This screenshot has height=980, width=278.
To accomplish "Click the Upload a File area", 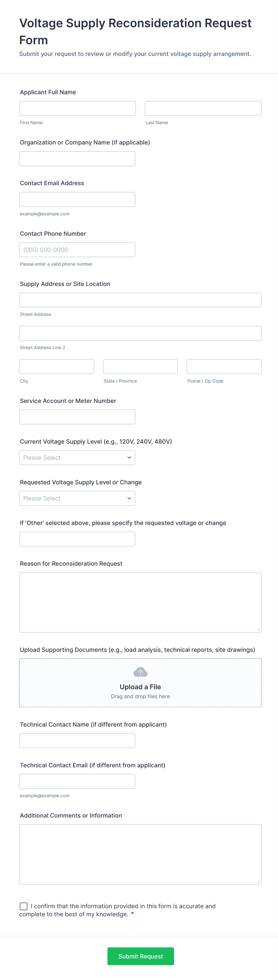I will (140, 683).
